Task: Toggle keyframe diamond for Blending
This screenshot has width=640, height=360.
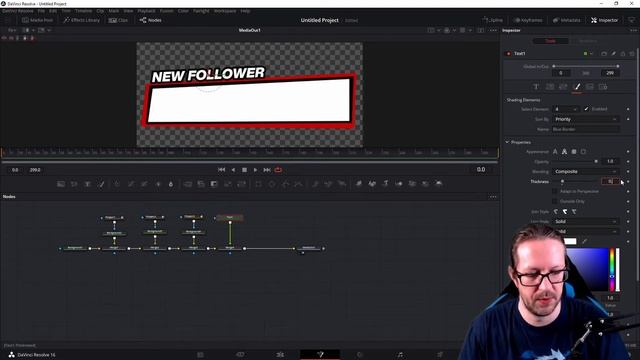Action: (628, 171)
